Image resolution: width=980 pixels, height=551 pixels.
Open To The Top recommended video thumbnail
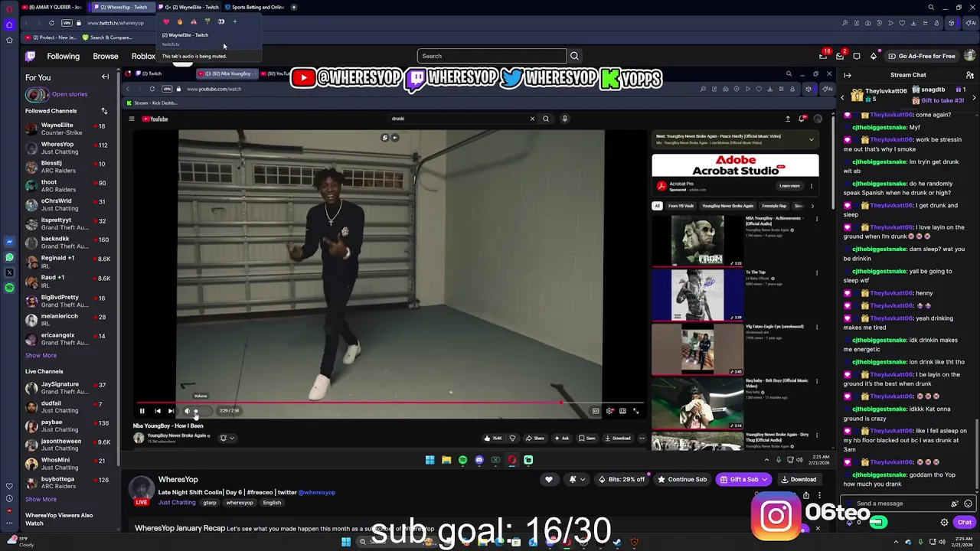(697, 295)
